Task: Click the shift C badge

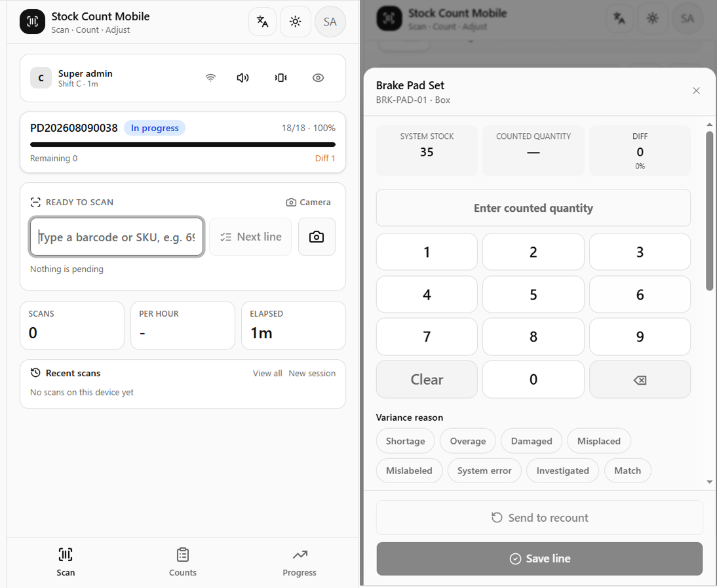Action: coord(41,78)
